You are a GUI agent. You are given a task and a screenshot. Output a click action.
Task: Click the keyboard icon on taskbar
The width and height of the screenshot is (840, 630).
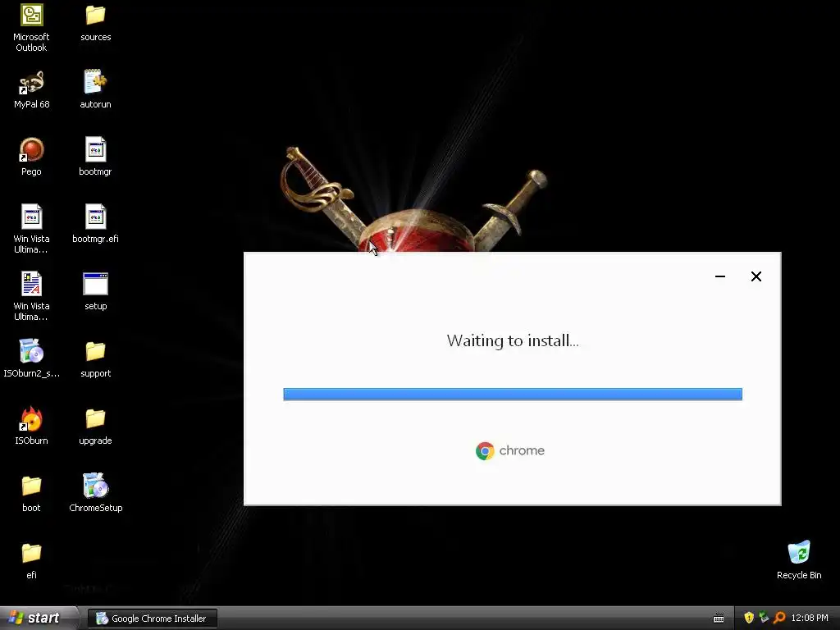click(x=719, y=619)
